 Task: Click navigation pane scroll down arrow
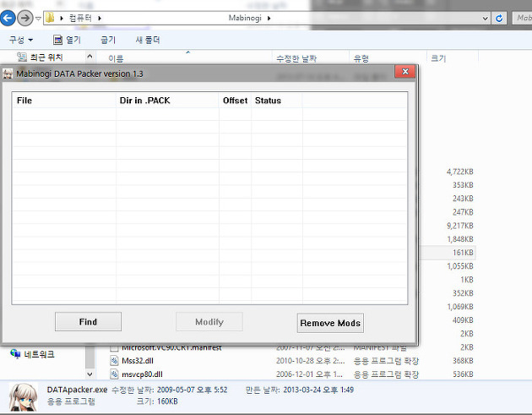[90, 374]
